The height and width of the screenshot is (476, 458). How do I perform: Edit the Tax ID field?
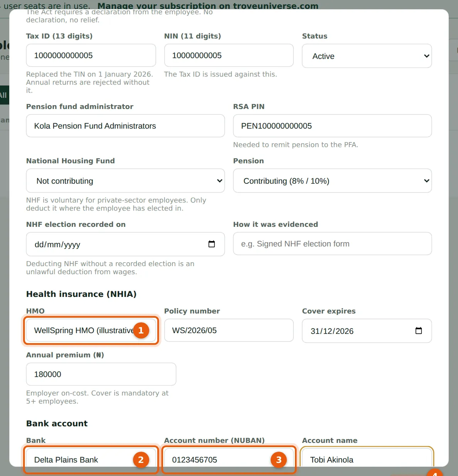pos(91,55)
